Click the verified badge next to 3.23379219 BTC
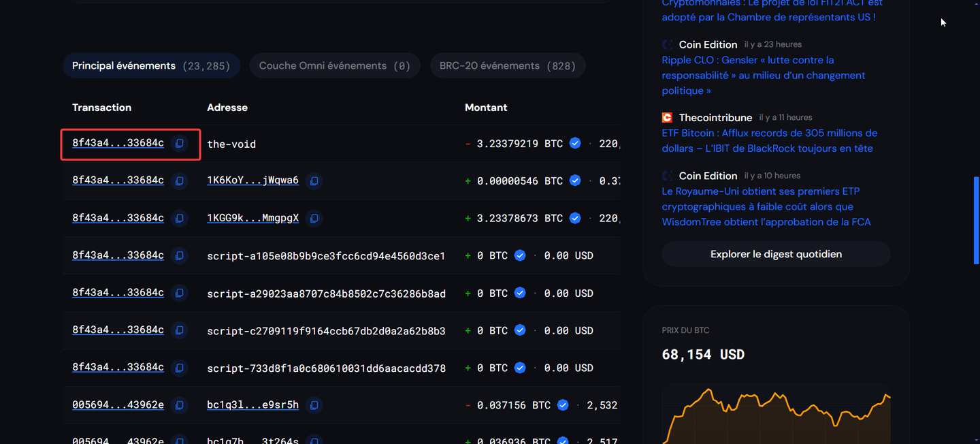This screenshot has width=980, height=444. click(575, 144)
